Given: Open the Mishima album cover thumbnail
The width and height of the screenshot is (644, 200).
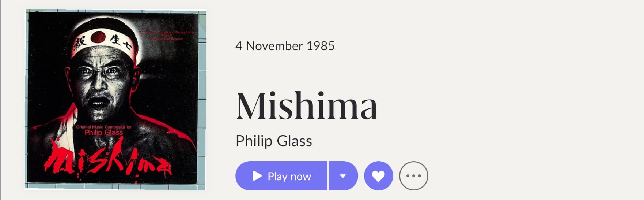Looking at the screenshot, I should coord(115,99).
